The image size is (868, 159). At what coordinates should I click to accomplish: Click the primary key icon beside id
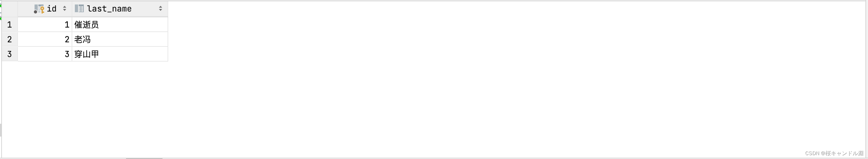39,9
